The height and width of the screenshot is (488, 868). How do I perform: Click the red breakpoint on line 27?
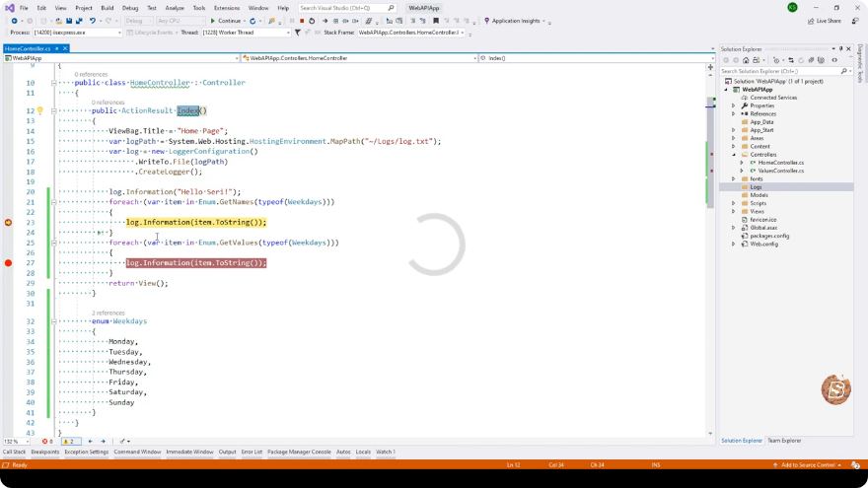8,263
